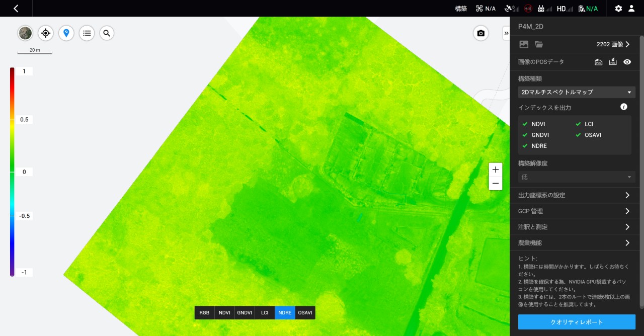Toggle the GNDVI index checkbox

(525, 135)
